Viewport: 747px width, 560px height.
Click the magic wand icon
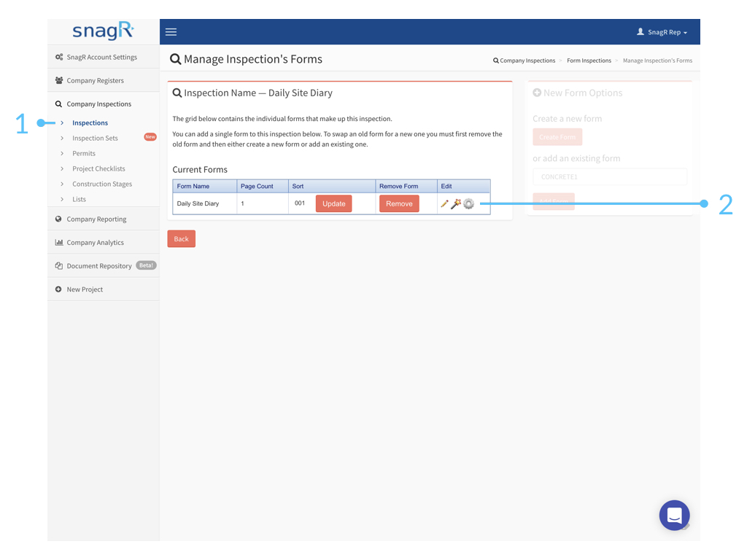pos(456,204)
